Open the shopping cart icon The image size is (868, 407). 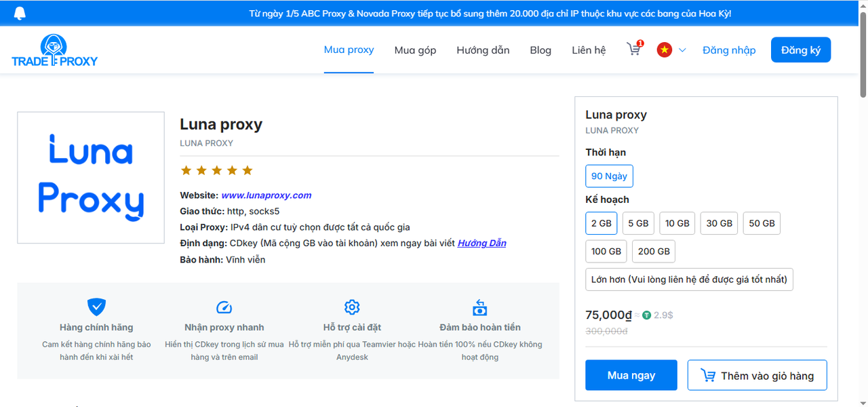click(634, 49)
